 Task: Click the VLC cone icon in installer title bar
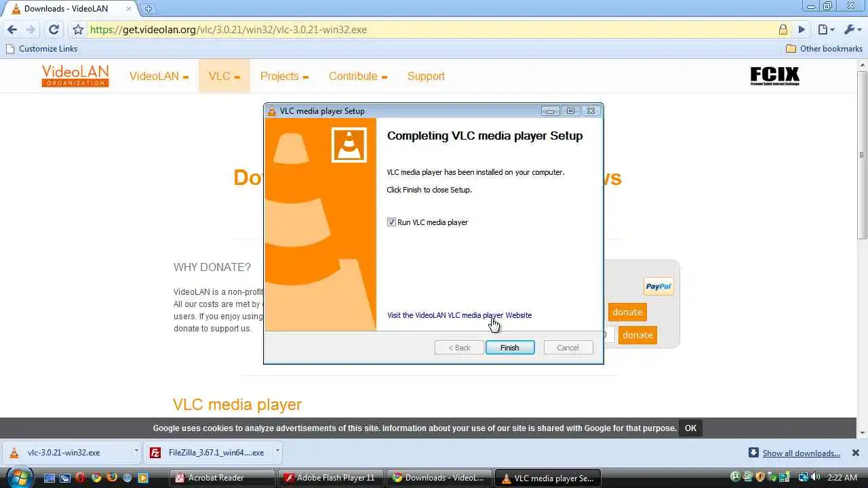click(272, 111)
